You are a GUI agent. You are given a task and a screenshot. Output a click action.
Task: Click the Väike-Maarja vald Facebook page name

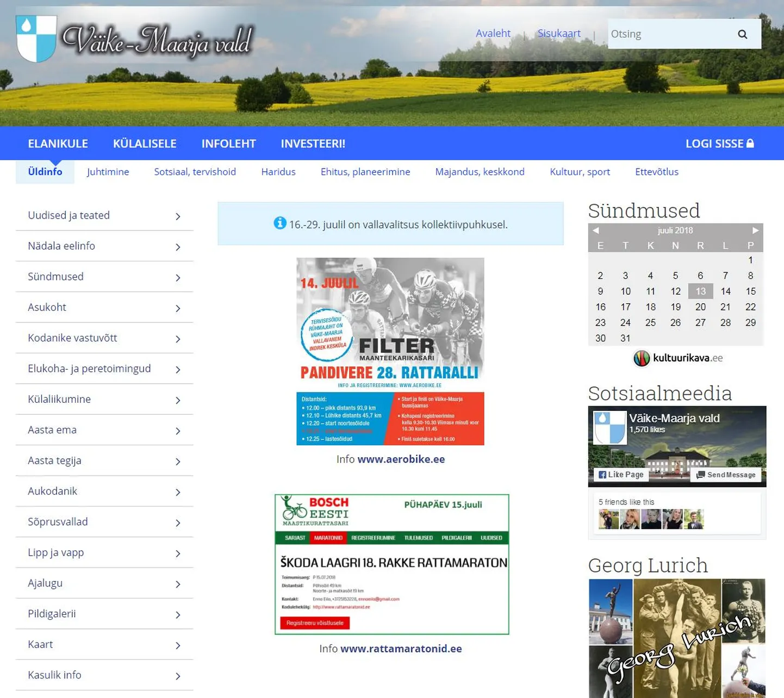tap(674, 418)
